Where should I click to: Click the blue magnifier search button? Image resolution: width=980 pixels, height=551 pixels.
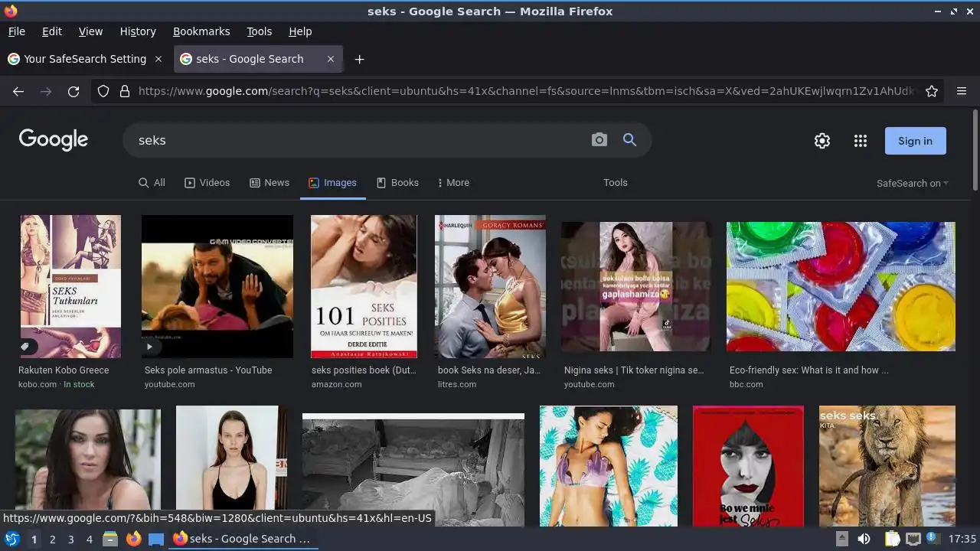pos(629,140)
